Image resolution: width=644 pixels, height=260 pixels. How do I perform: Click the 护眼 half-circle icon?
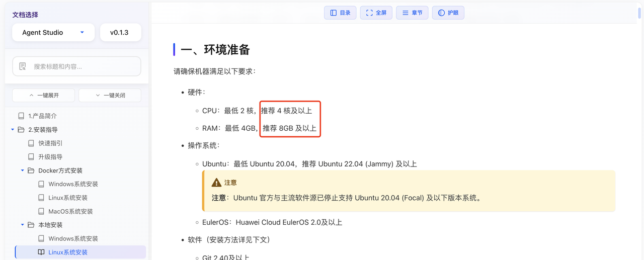coord(441,13)
